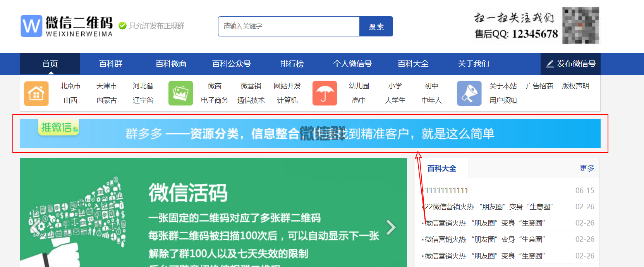Select the 百科大全 panel tab
The image size is (644, 267).
[x=441, y=168]
